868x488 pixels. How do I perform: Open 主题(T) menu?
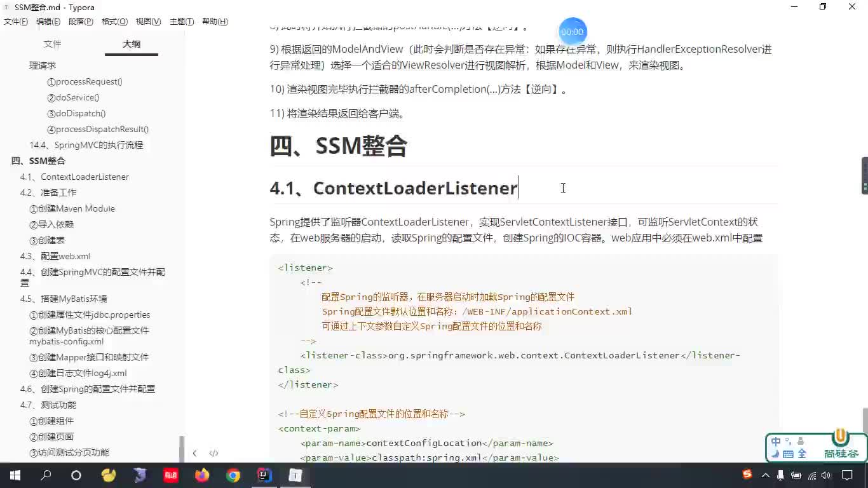click(182, 22)
